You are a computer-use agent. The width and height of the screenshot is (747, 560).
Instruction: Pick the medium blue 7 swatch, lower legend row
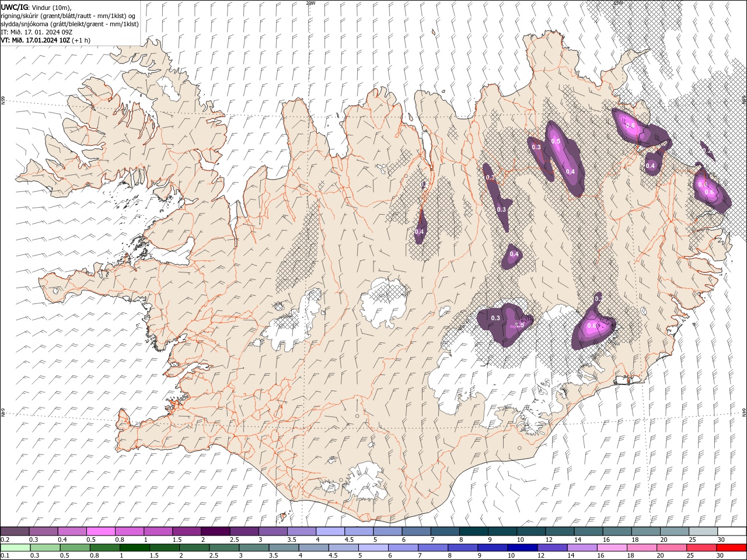tap(432, 548)
